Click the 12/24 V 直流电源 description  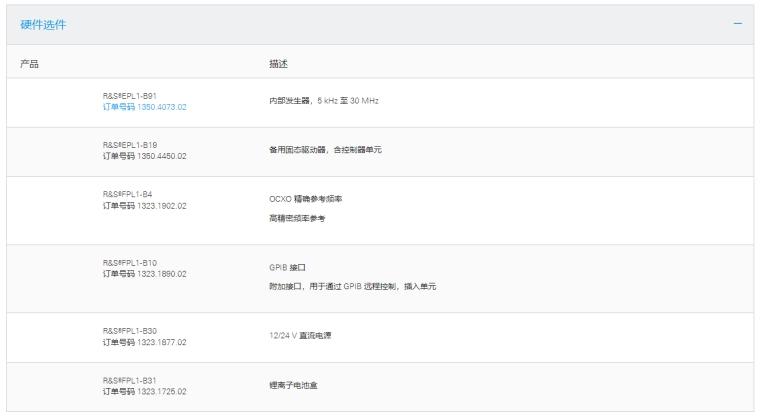[x=300, y=335]
